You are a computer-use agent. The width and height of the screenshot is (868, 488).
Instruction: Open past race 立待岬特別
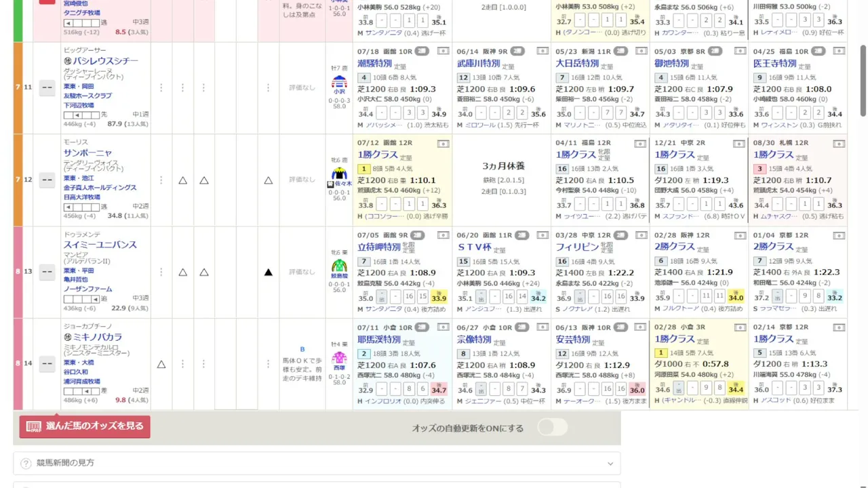click(x=379, y=247)
